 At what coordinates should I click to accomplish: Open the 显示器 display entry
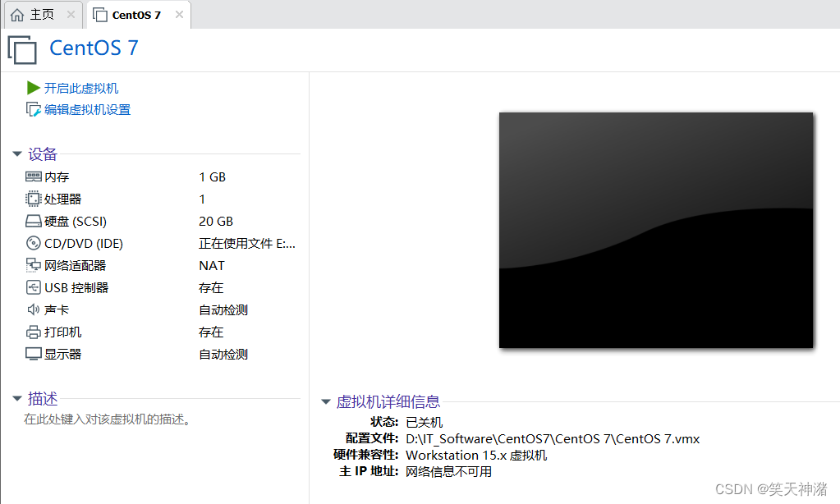coord(62,354)
